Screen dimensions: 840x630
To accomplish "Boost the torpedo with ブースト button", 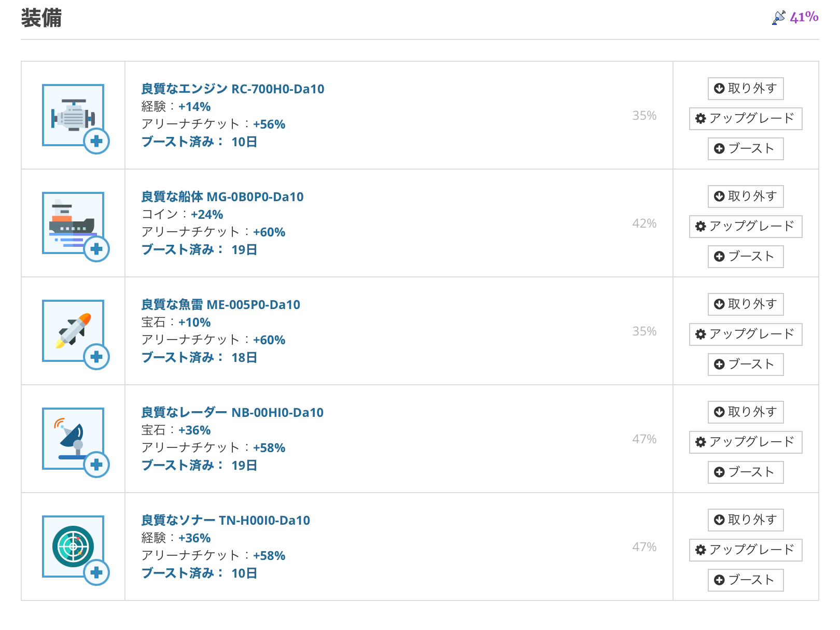I will pos(746,365).
